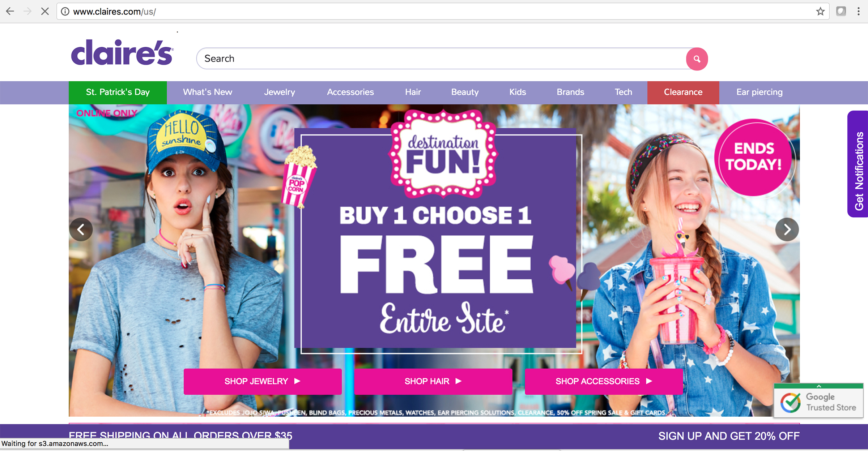The width and height of the screenshot is (868, 451).
Task: Open the browser extension icon
Action: 841,11
